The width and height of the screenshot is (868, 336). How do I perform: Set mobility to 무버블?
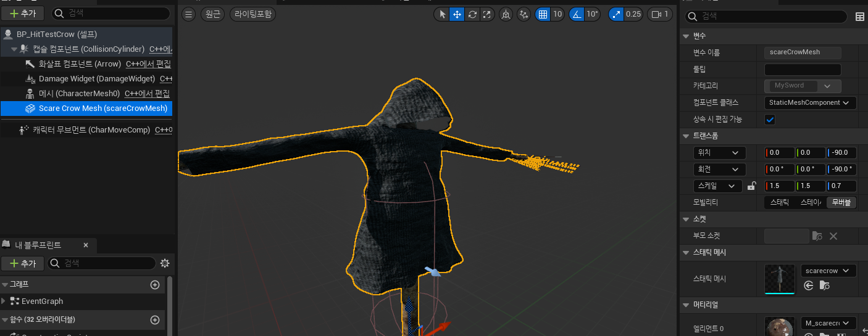pyautogui.click(x=841, y=202)
